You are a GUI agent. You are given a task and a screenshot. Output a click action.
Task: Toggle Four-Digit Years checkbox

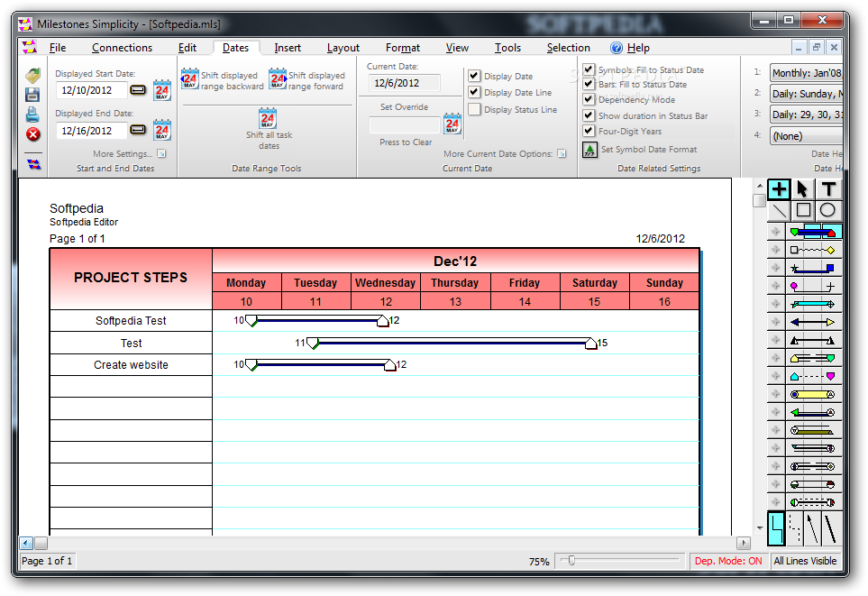[589, 132]
